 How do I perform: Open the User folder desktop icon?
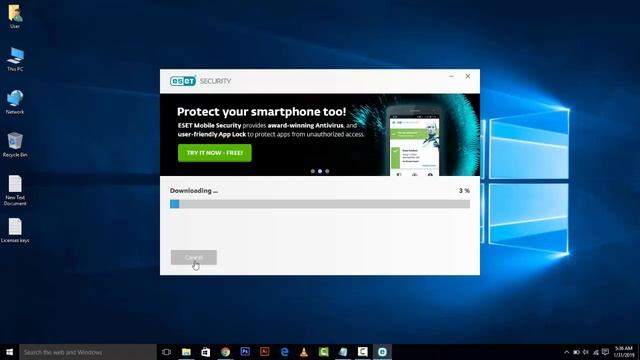[x=15, y=16]
